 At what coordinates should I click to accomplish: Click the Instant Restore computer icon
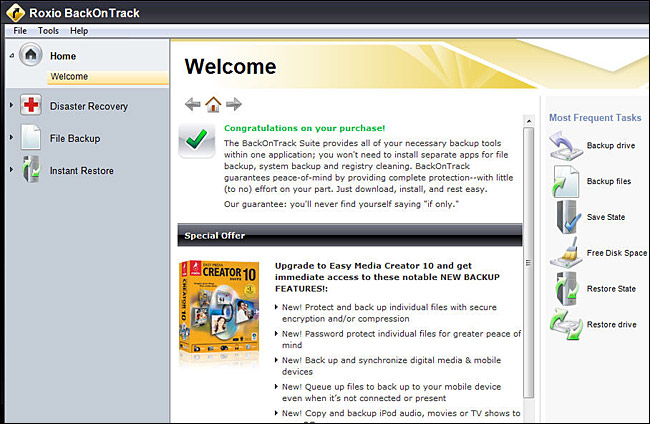31,169
